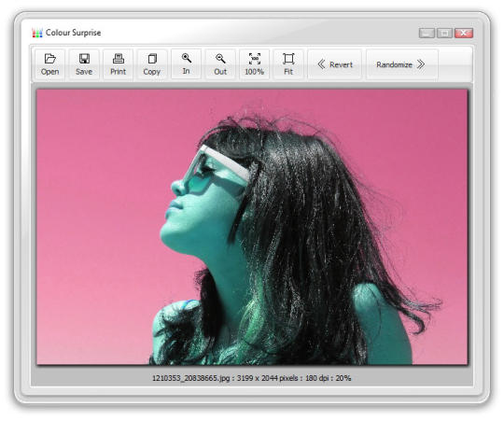Save the image using the Save icon
This screenshot has width=504, height=421.
[x=84, y=64]
